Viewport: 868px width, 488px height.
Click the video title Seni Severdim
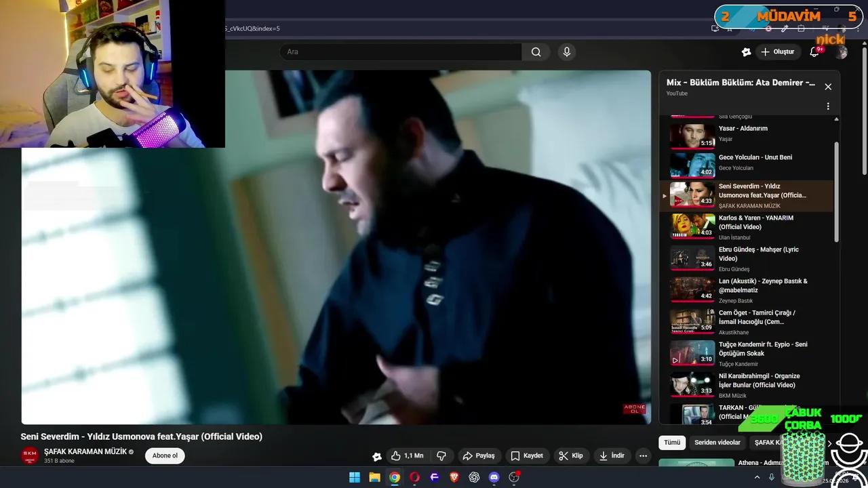pyautogui.click(x=141, y=436)
